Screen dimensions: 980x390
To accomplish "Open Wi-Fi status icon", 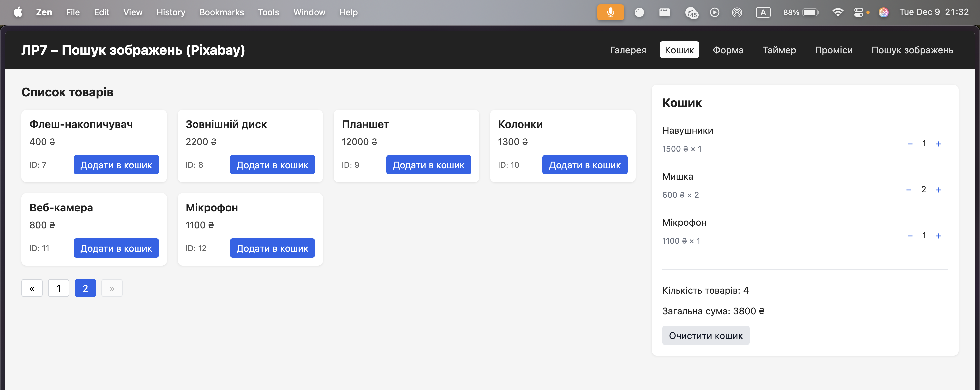I will coord(837,12).
